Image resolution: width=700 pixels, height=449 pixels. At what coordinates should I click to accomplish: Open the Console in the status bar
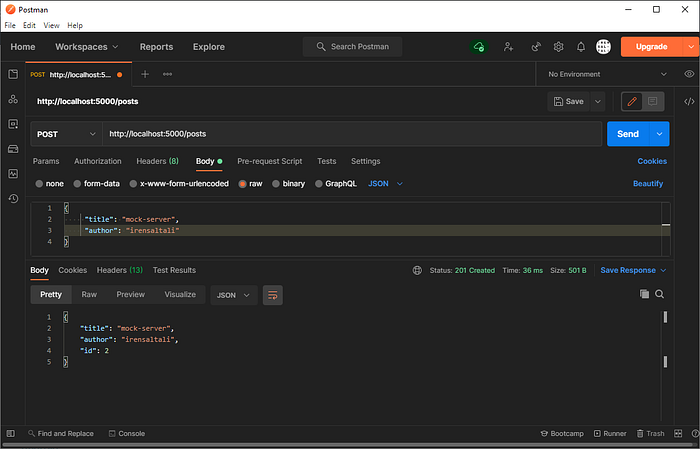[x=127, y=433]
